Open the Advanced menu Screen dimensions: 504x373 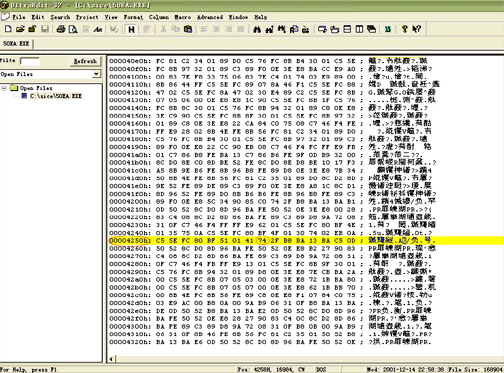click(210, 17)
